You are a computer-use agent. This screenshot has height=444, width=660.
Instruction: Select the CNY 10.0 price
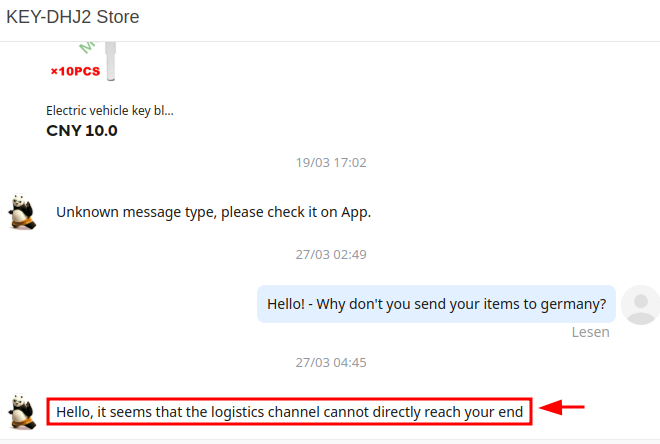click(x=82, y=131)
